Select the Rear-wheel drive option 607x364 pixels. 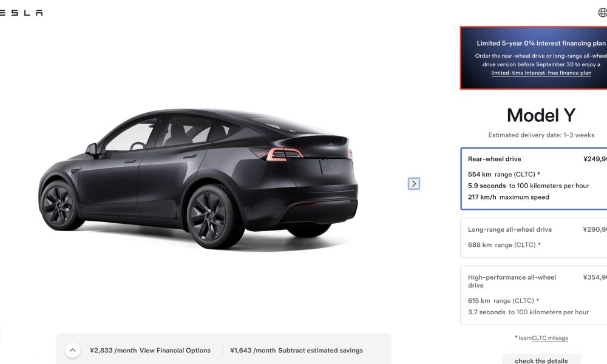coord(534,179)
